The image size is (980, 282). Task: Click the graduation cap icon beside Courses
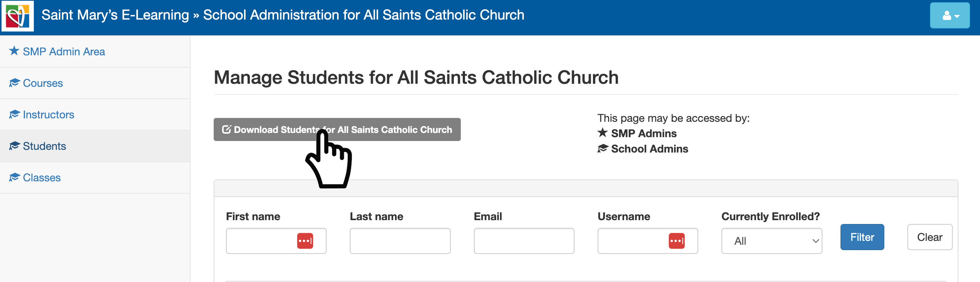[x=14, y=83]
